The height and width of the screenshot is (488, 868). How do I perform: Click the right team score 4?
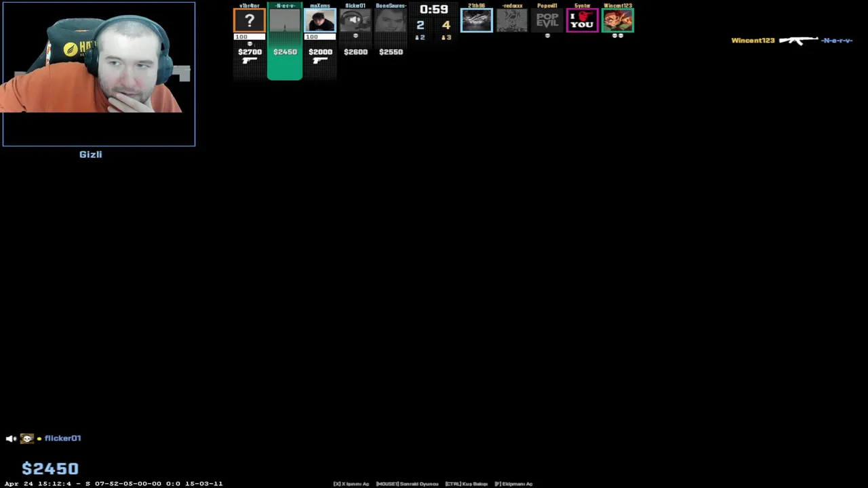tap(446, 25)
